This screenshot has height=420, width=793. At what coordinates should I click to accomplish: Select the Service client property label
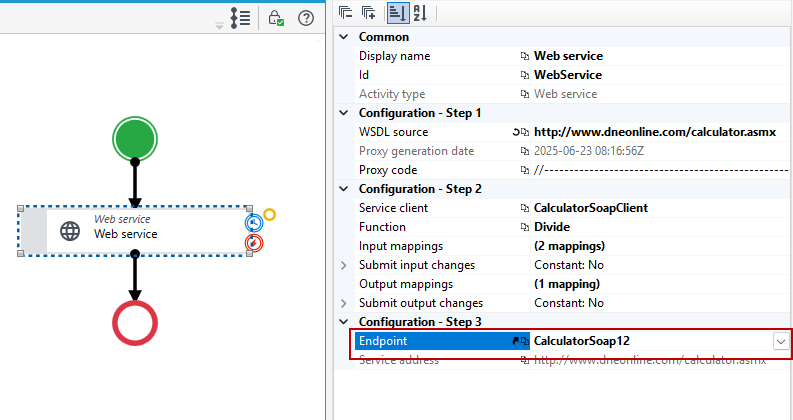tap(393, 208)
